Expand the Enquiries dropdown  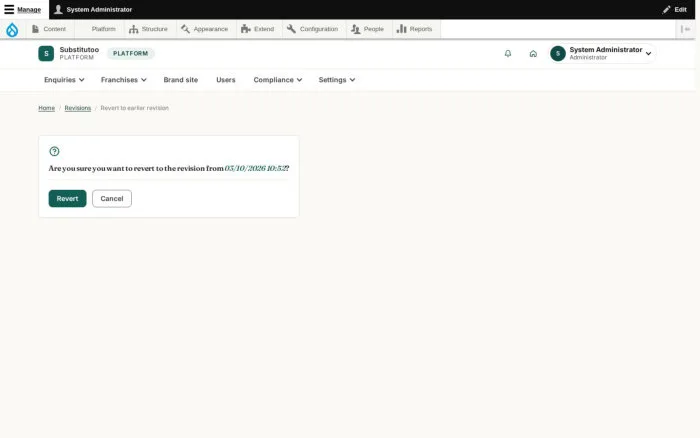coord(64,80)
